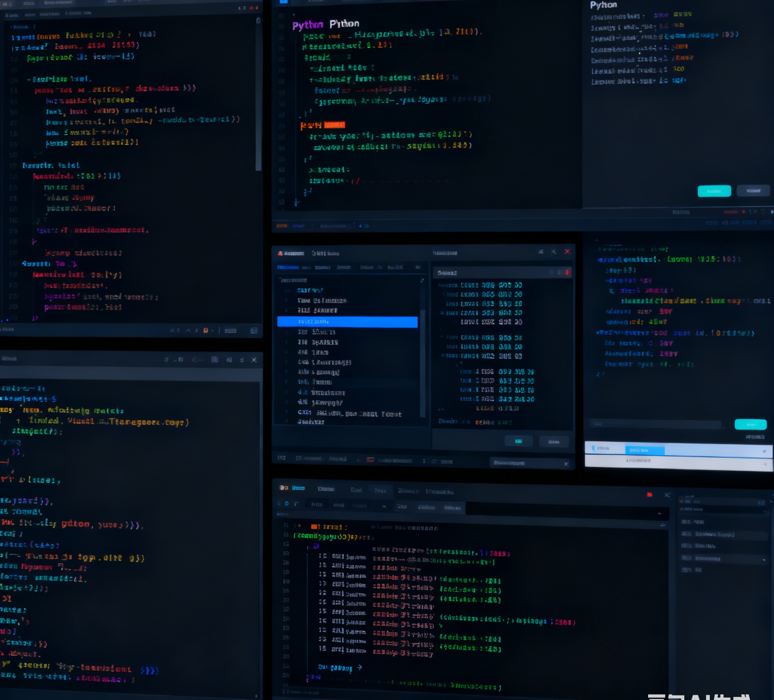The height and width of the screenshot is (700, 774).
Task: Click the grid icon at left editor status bar's right end
Action: [254, 330]
